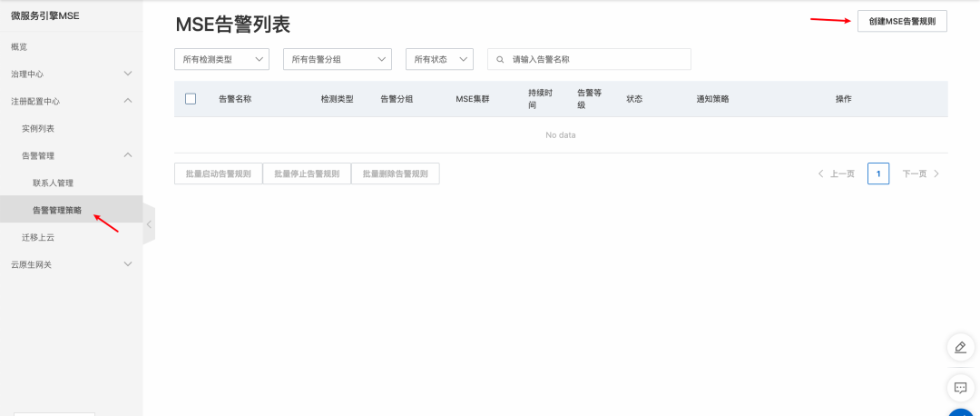Click the search magnifier icon
Viewport: 980px width, 416px height.
pos(500,59)
